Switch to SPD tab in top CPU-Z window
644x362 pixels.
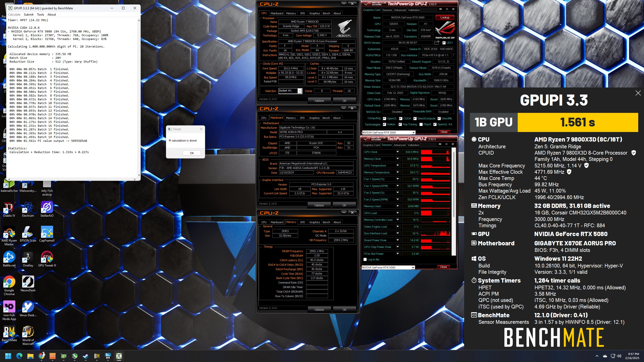[302, 13]
